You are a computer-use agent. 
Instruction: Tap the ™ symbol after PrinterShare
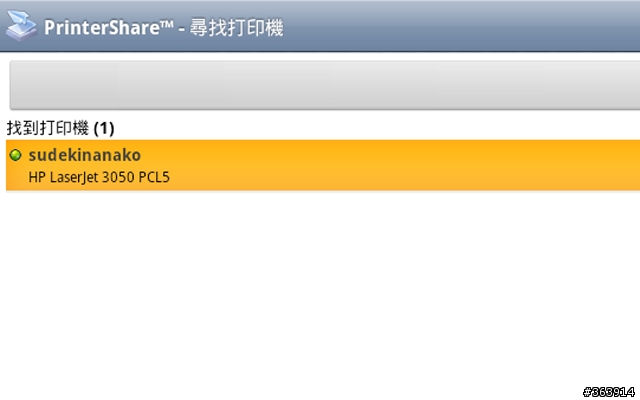click(x=166, y=24)
